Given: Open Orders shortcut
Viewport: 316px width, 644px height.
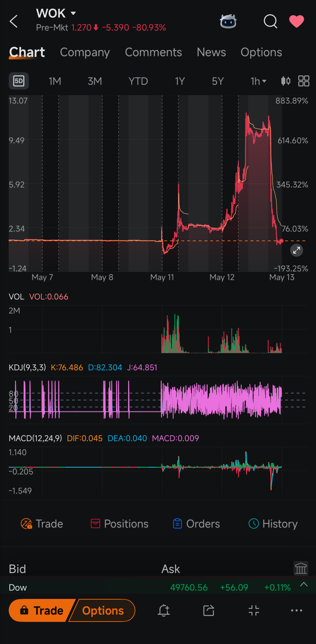Looking at the screenshot, I should pos(196,524).
